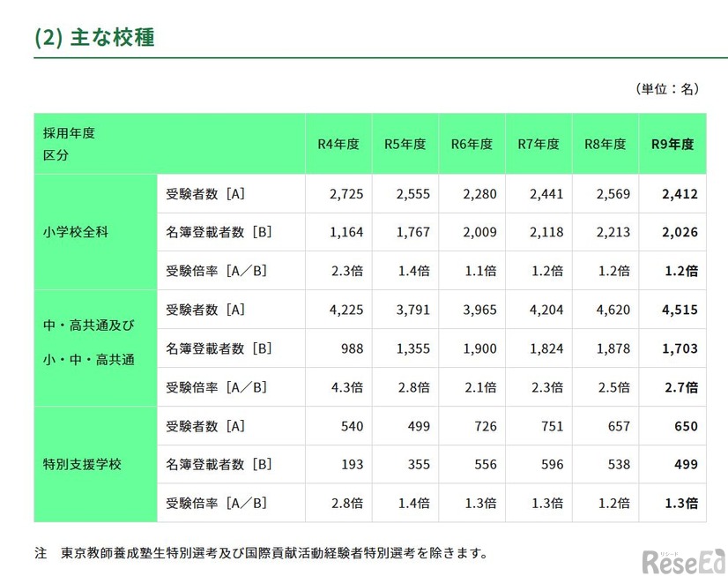Click "受験者数 [A]" in the 中・高共通 group

click(x=205, y=310)
